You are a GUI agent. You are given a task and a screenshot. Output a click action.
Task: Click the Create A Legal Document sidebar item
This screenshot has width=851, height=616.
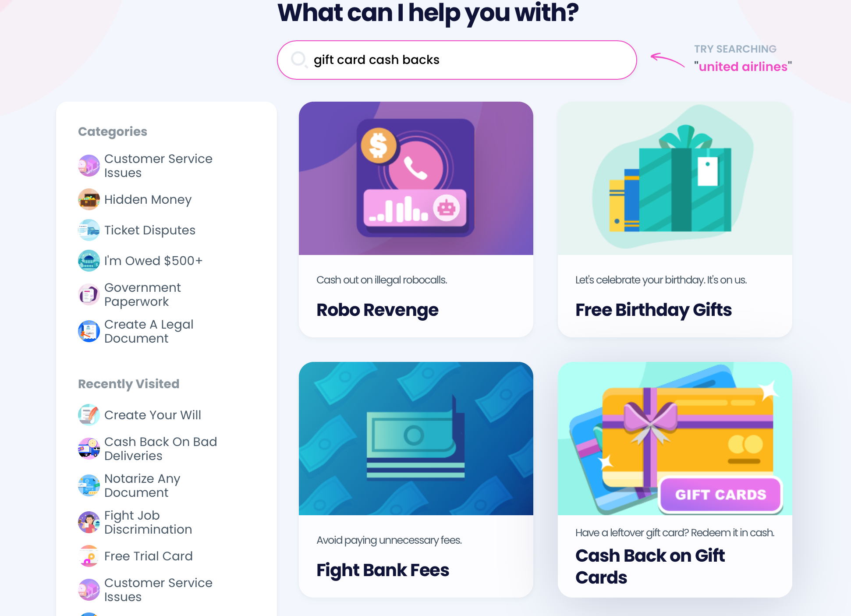coord(149,331)
